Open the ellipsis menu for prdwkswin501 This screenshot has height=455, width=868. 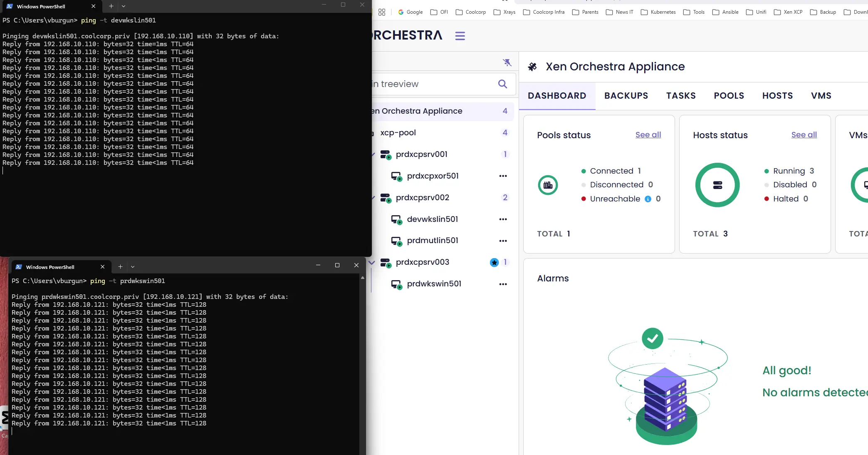pos(503,284)
